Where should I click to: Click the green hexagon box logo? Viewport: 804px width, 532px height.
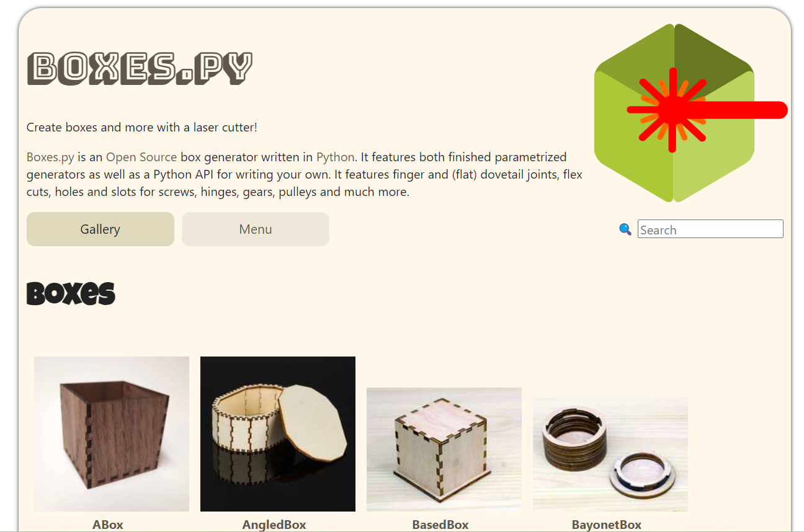(x=674, y=113)
